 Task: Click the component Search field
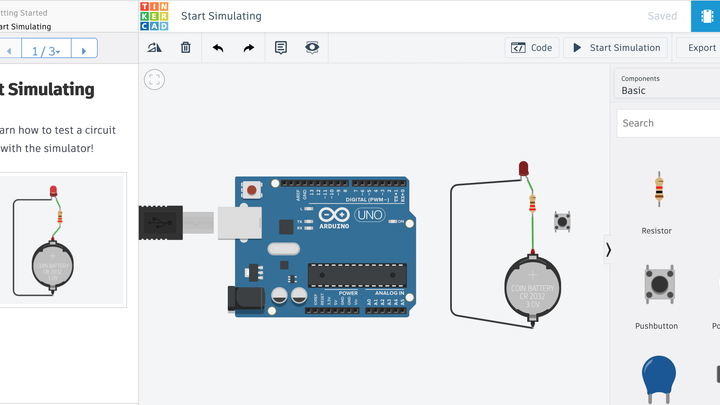click(x=669, y=123)
